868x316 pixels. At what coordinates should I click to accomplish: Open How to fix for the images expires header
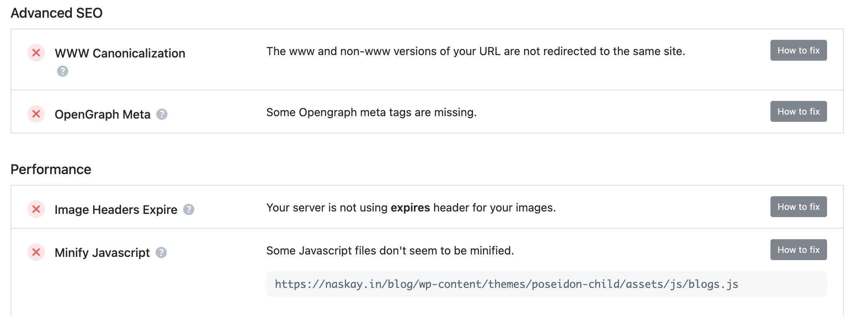tap(798, 207)
